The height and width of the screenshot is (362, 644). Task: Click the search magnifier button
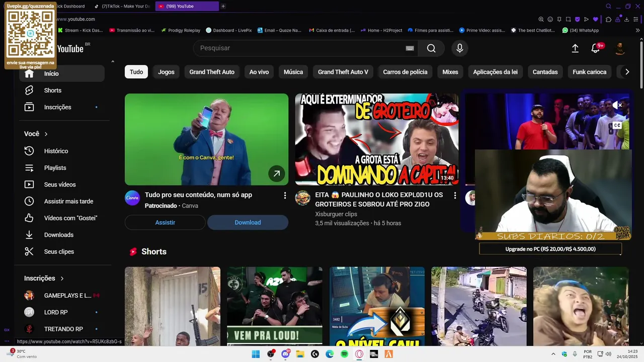click(x=431, y=48)
